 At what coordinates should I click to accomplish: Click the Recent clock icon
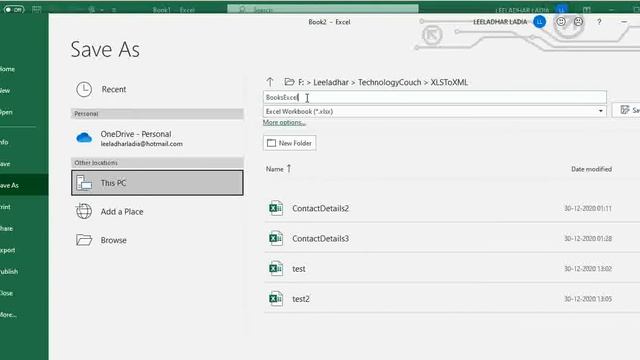[x=84, y=89]
